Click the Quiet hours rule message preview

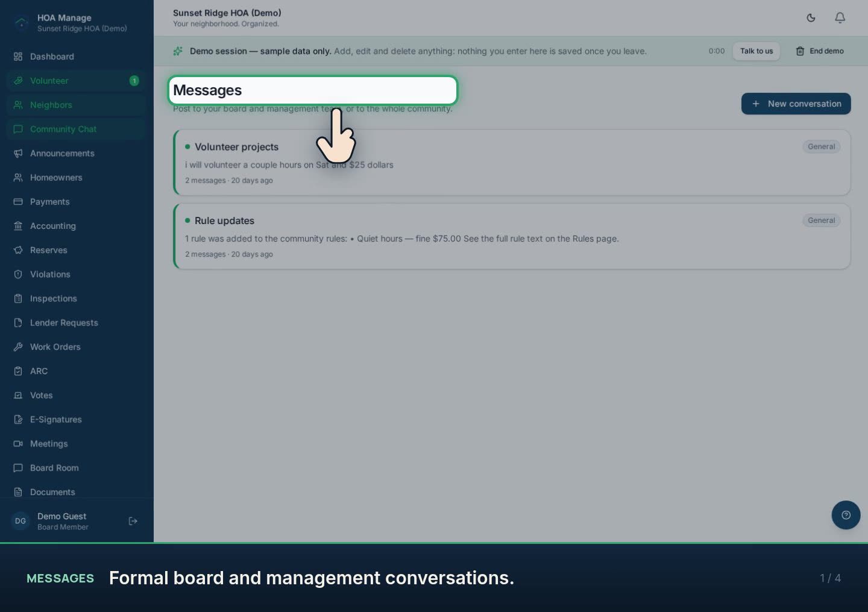(401, 239)
